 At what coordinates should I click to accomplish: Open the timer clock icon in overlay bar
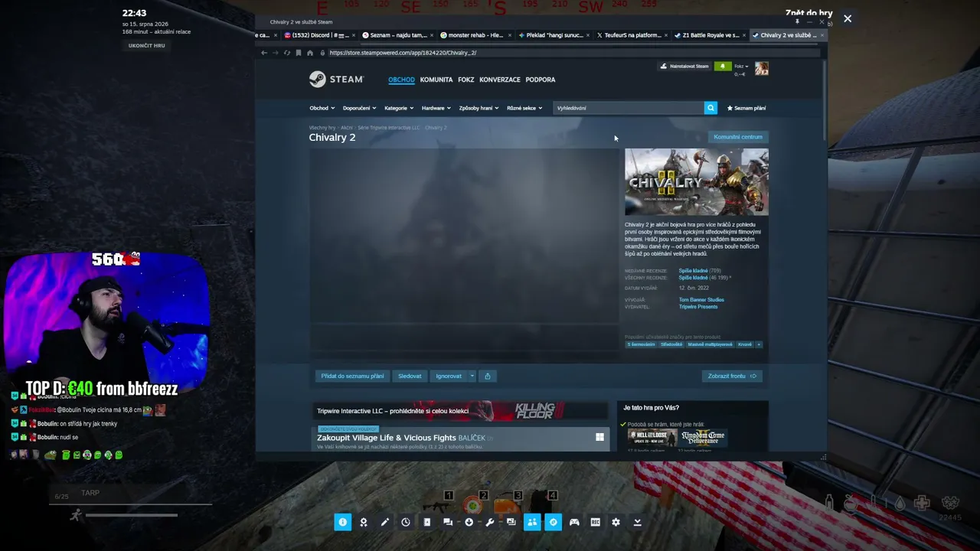pos(406,522)
